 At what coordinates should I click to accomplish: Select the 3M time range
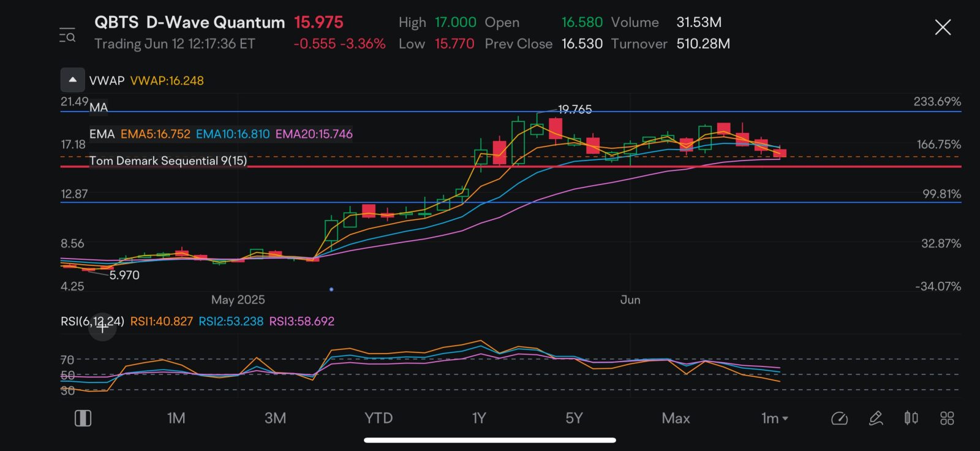[275, 419]
